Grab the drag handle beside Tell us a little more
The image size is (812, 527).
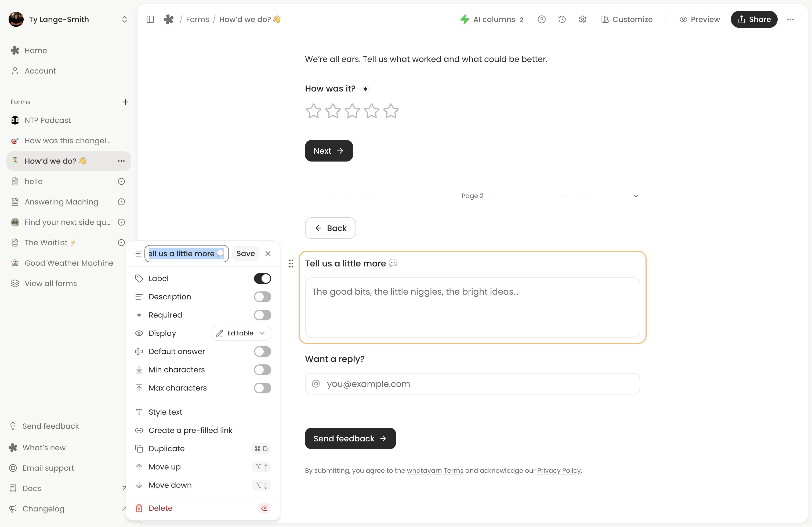[291, 263]
